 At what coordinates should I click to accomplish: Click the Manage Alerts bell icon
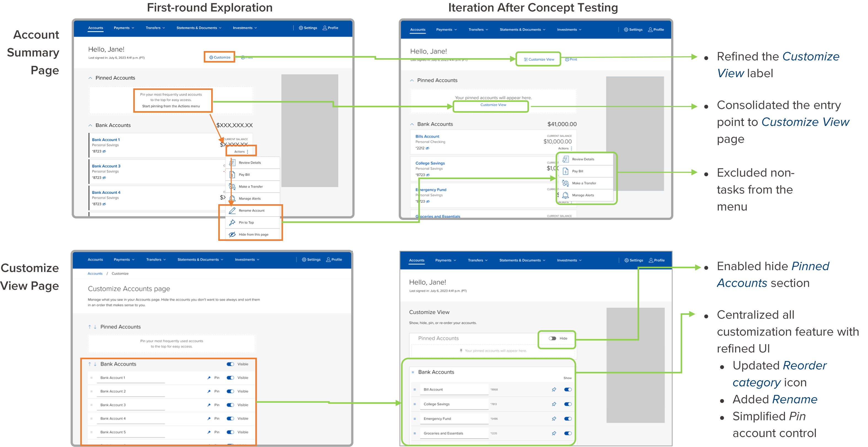pyautogui.click(x=232, y=198)
